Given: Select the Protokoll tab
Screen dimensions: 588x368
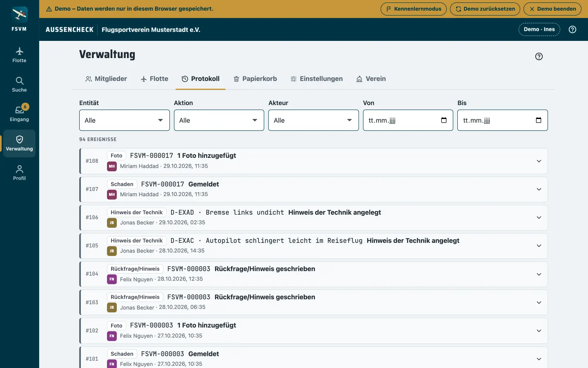Looking at the screenshot, I should click(200, 79).
